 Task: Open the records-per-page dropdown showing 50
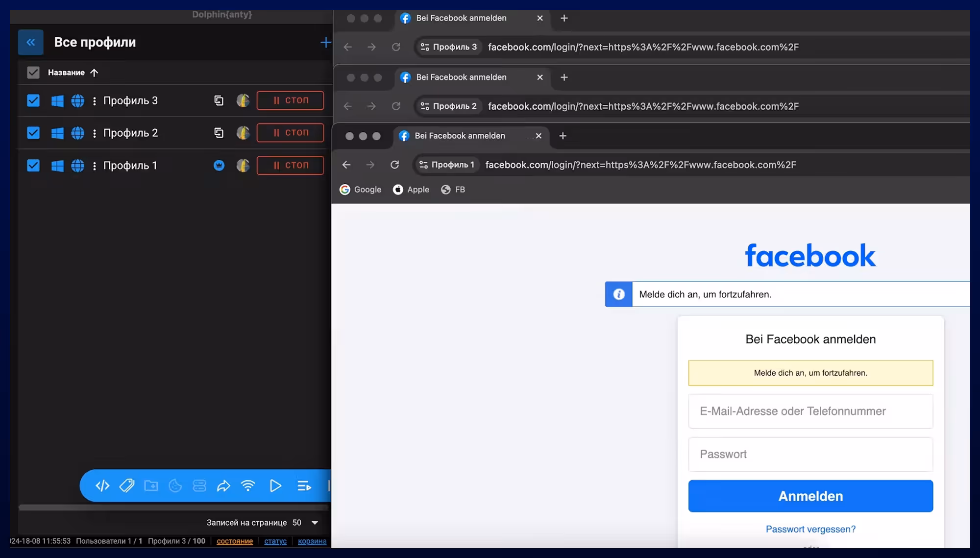(306, 523)
